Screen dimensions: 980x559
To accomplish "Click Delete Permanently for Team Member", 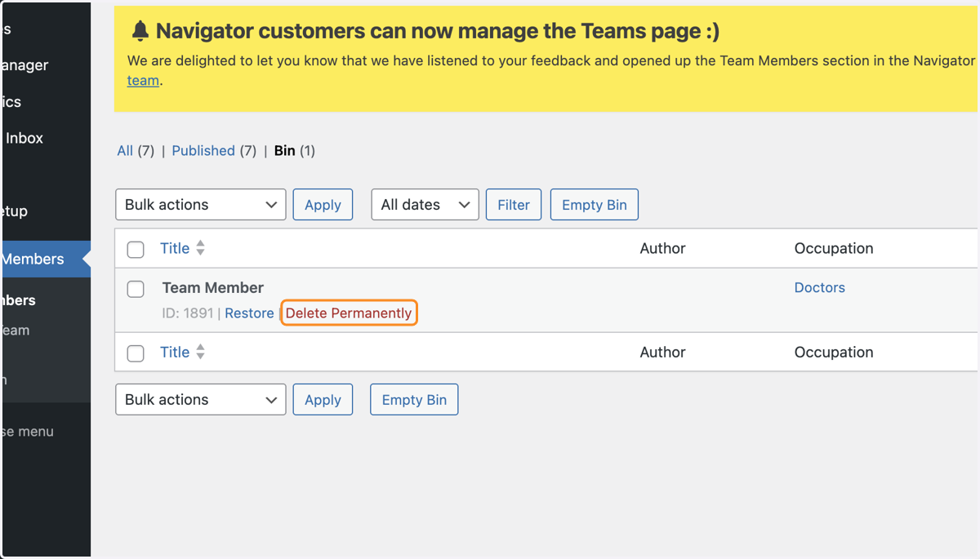I will pyautogui.click(x=349, y=313).
